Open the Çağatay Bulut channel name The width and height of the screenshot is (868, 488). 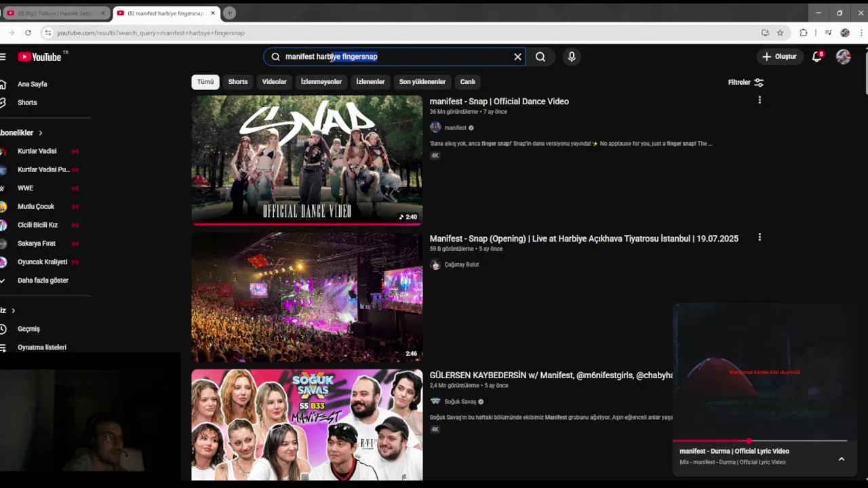[462, 264]
